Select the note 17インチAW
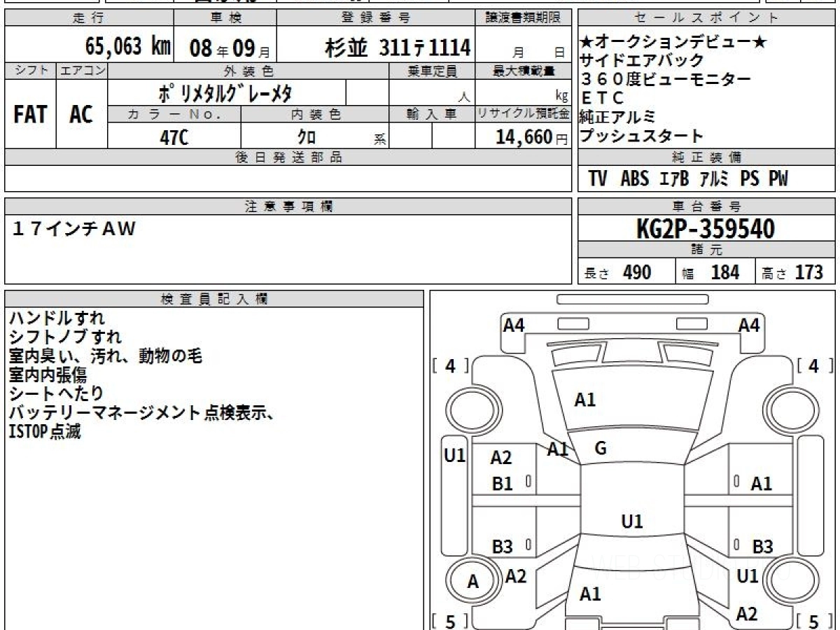 pyautogui.click(x=74, y=228)
